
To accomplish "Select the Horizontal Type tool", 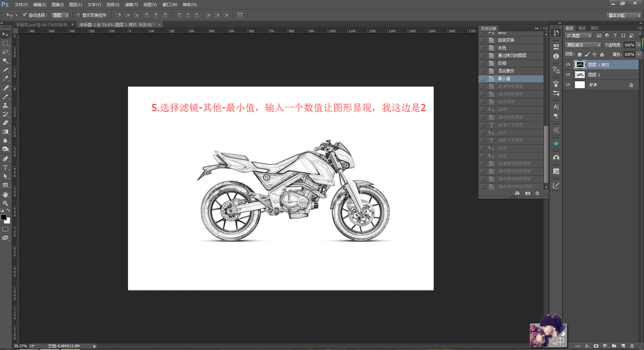I will (x=5, y=167).
